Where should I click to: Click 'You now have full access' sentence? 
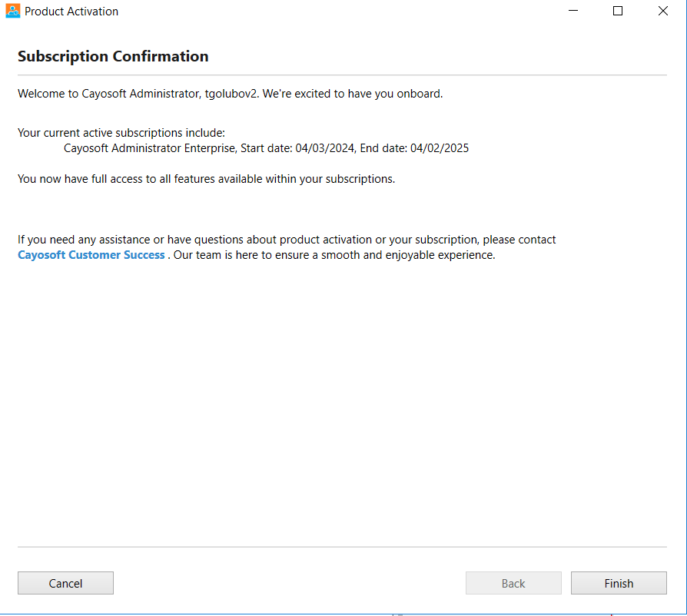point(207,179)
